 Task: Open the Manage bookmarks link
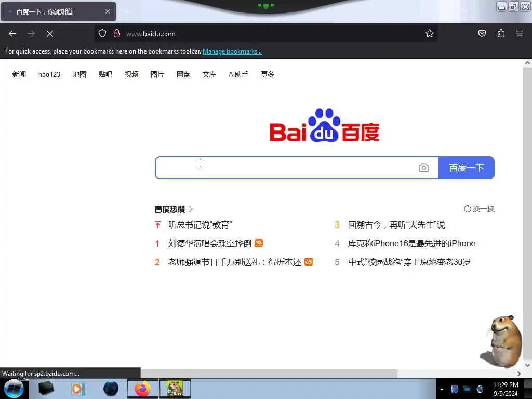click(x=232, y=51)
